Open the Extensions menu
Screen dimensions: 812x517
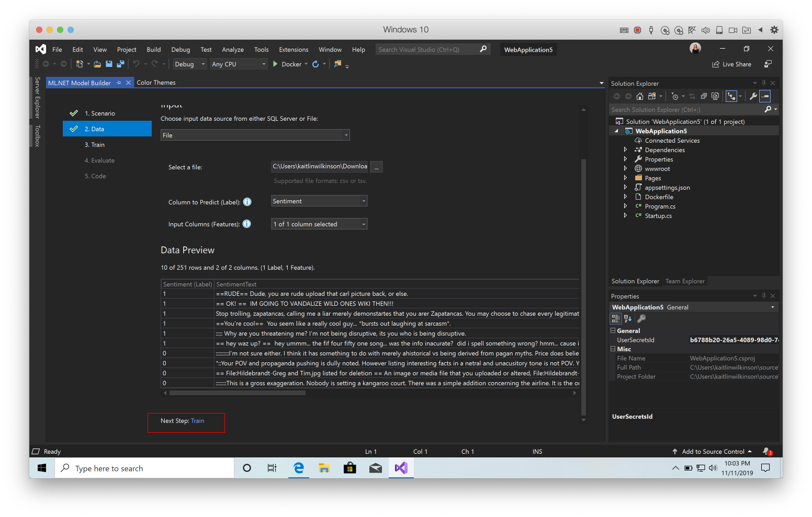[294, 50]
